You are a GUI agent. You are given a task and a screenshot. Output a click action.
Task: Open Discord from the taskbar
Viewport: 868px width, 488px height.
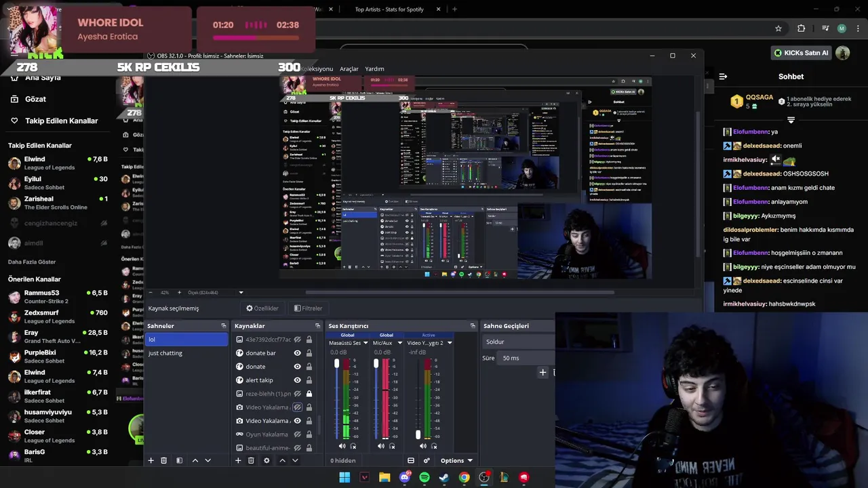point(405,477)
